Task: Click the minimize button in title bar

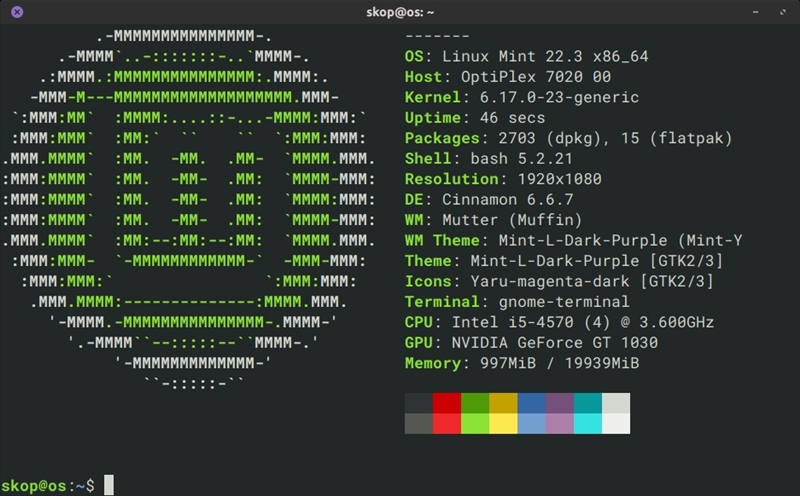Action: point(756,12)
